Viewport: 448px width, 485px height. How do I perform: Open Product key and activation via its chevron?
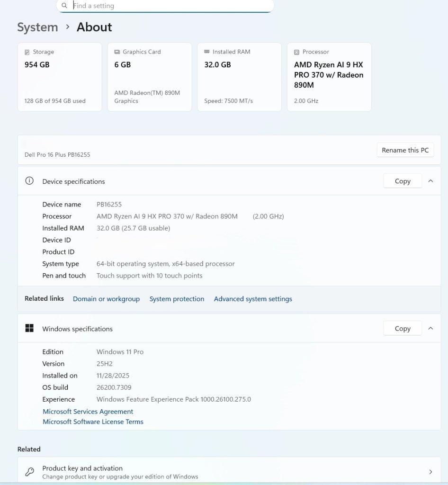(430, 472)
